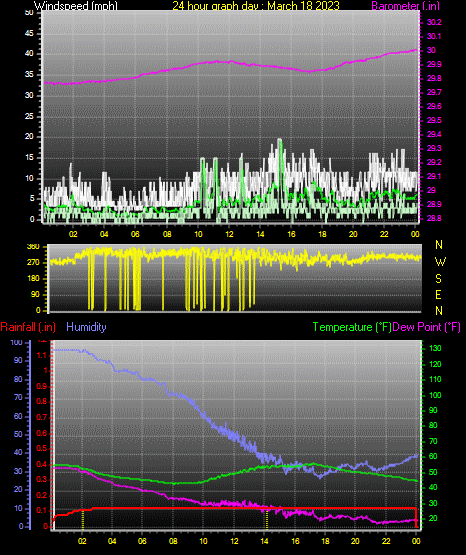This screenshot has width=466, height=555.
Task: Click the 29.2 value on the barometer axis
Action: (434, 162)
